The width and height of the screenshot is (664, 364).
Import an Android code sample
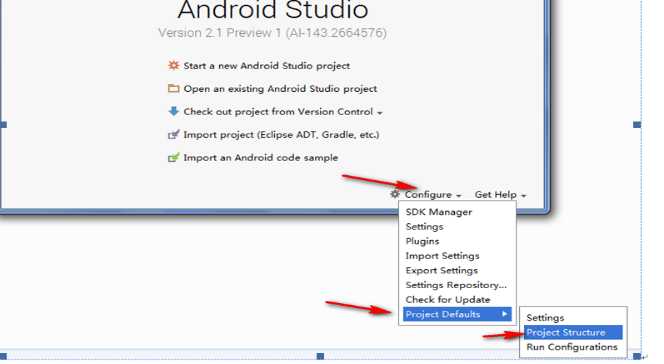tap(260, 157)
